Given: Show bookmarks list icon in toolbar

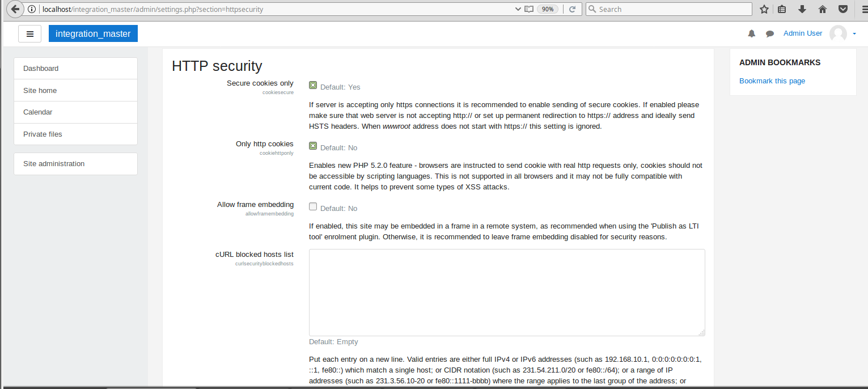Looking at the screenshot, I should coord(782,9).
